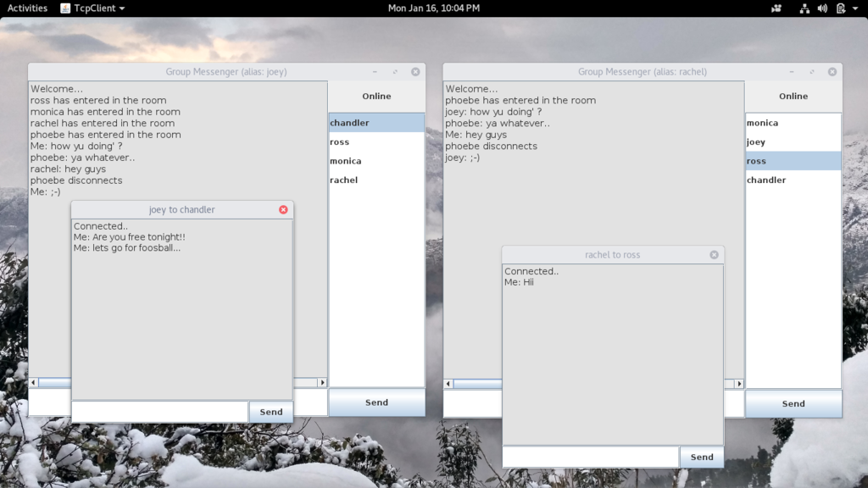Click 'monica has entered in the room' line
Screen dimensions: 868x488
pos(105,112)
